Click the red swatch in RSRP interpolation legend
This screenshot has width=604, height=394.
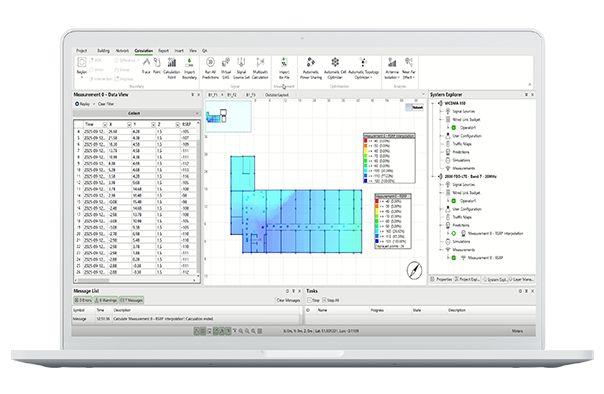click(366, 141)
